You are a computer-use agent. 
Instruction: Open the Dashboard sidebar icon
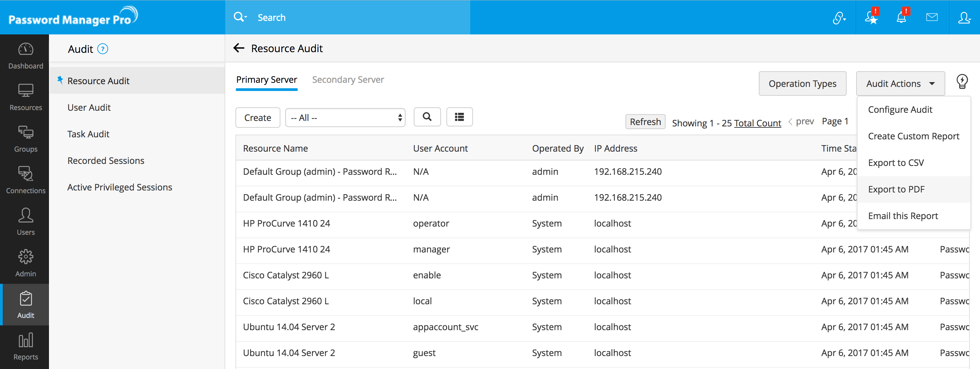click(26, 55)
